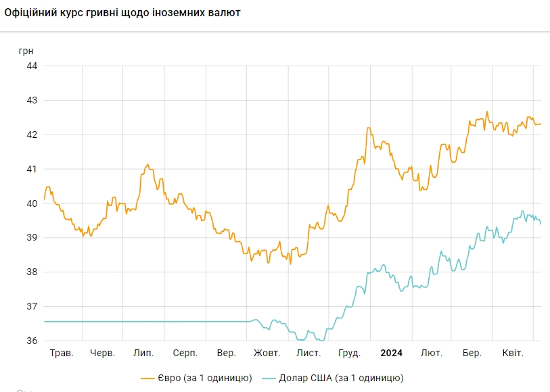Click the грн unit label above y-axis
Screen dimensions: 550x392
[26, 51]
